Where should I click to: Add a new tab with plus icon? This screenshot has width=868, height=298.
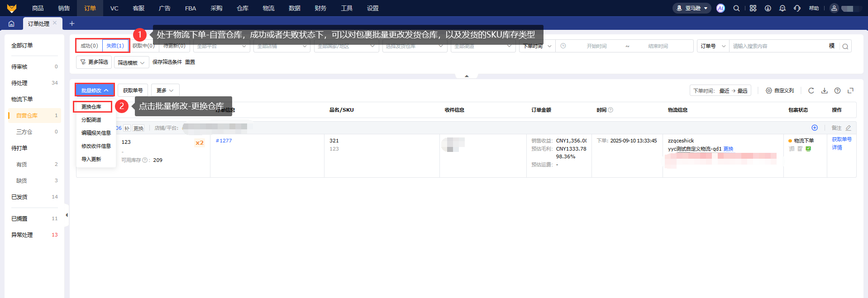pos(72,24)
